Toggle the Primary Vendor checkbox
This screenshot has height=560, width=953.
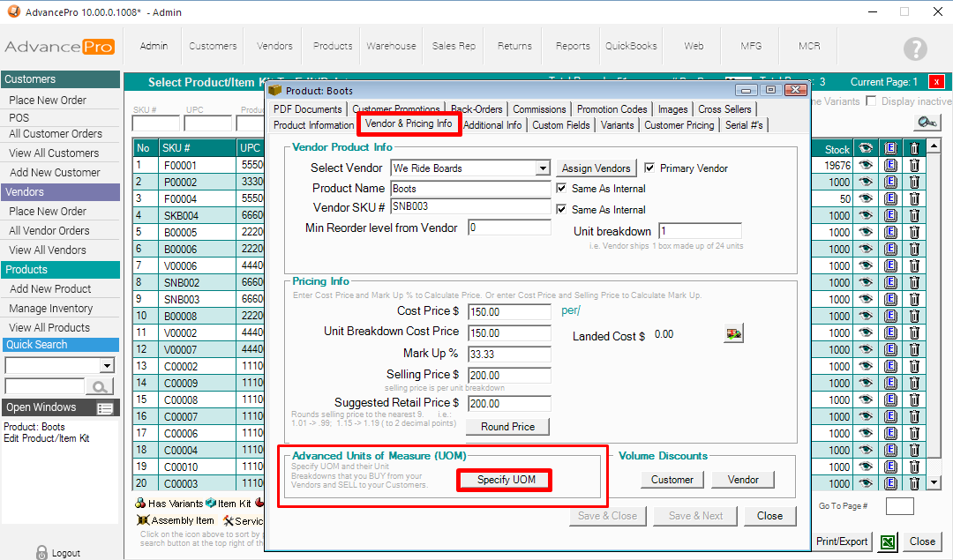point(650,168)
